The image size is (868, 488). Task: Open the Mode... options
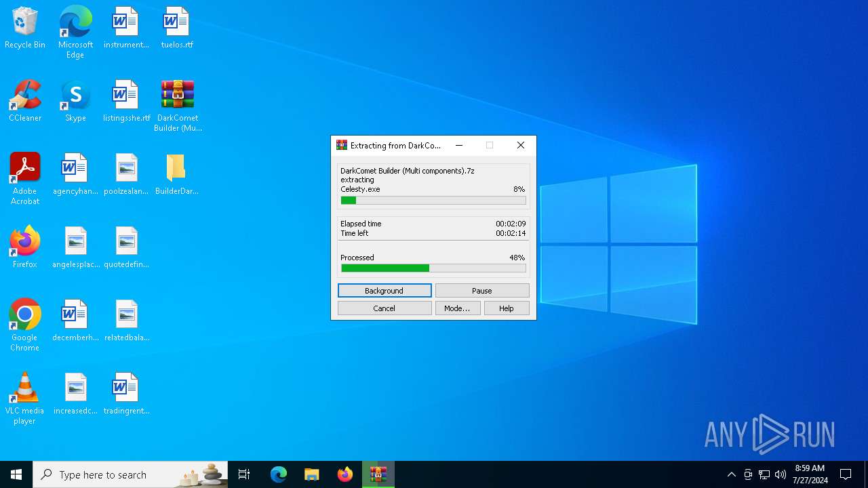coord(458,308)
